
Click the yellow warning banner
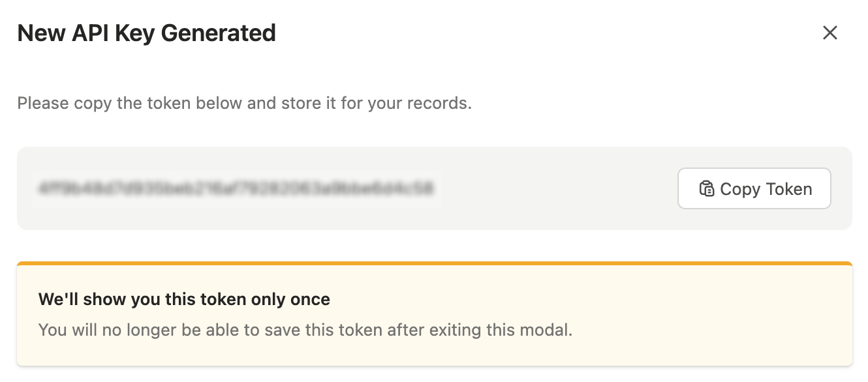coord(434,314)
